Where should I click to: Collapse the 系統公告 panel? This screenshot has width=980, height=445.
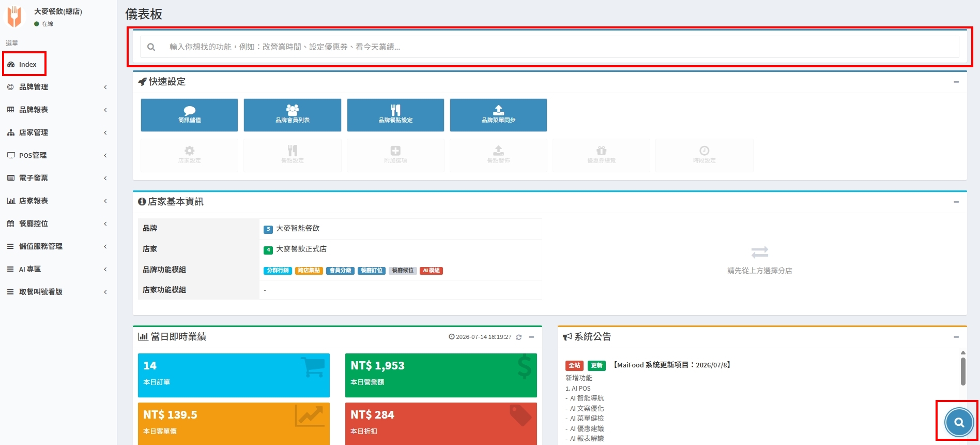point(956,337)
